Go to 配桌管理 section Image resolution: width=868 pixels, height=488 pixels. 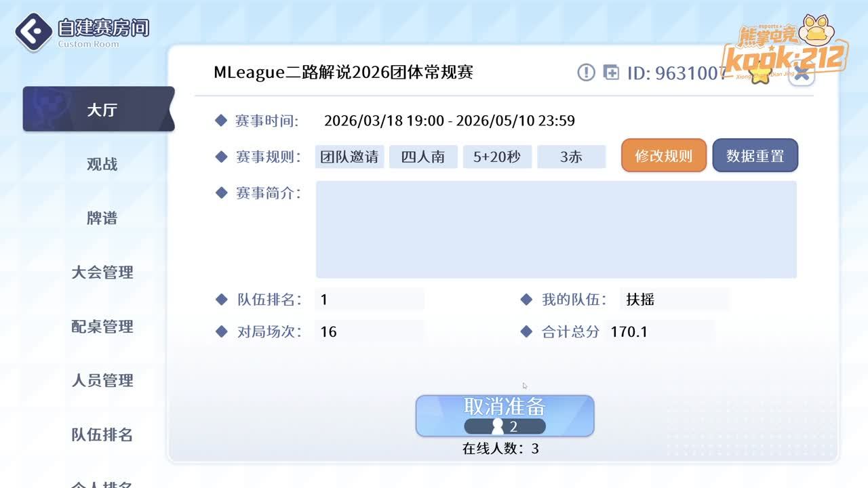pos(102,327)
